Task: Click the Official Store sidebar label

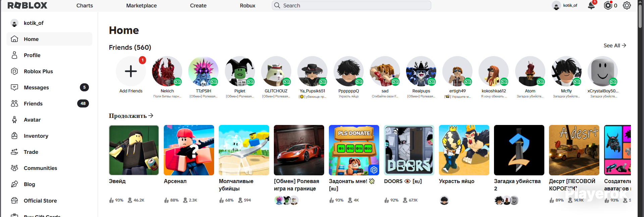Action: tap(40, 201)
